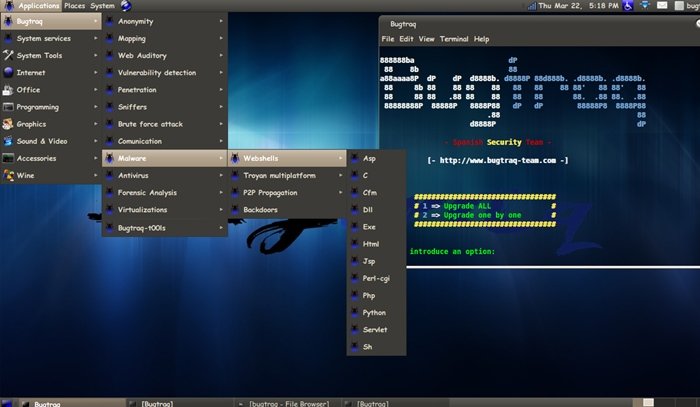Click the bug icon next to Anonymity
The image size is (700, 407).
(x=109, y=21)
